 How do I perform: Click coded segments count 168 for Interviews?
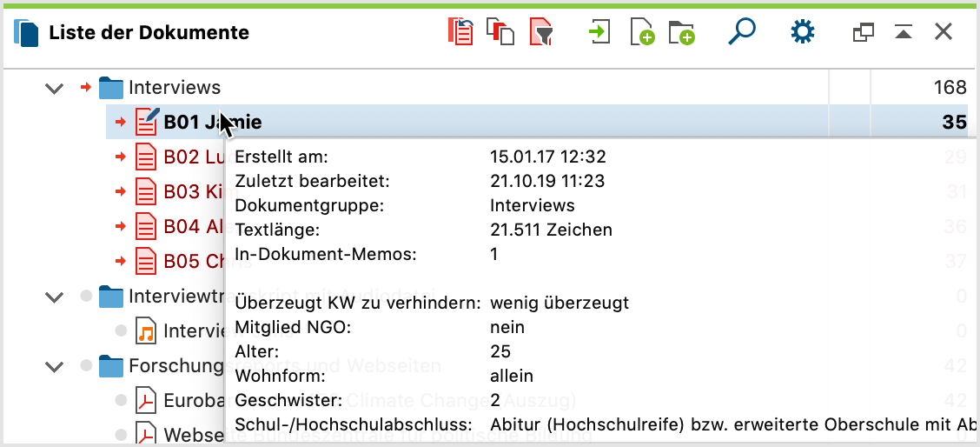pos(950,88)
